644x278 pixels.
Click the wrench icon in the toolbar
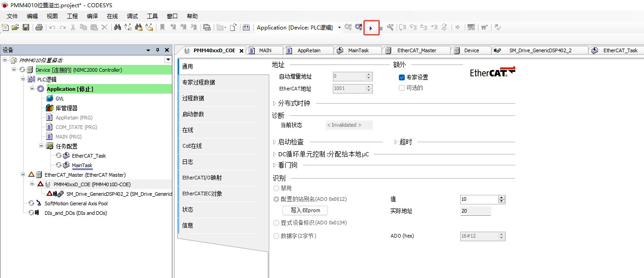(x=390, y=28)
